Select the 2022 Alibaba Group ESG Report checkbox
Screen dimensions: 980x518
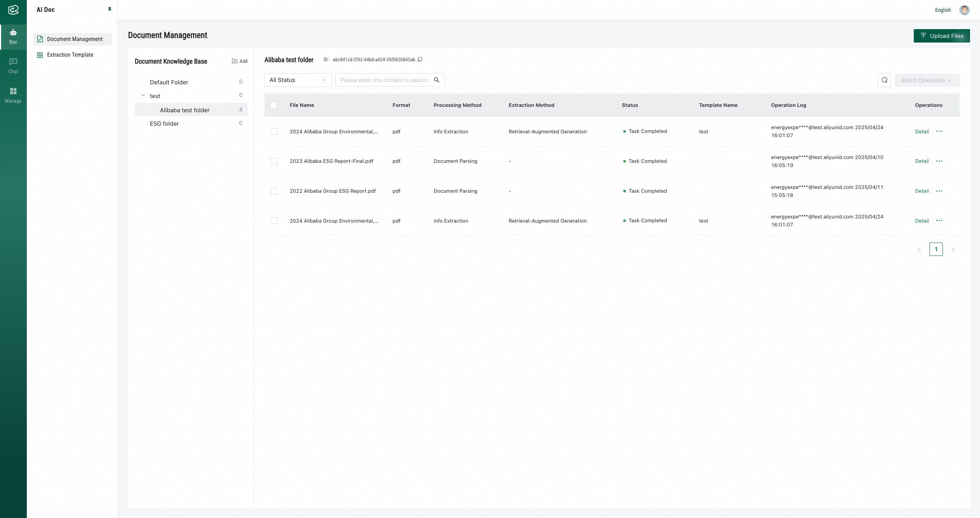coord(274,191)
